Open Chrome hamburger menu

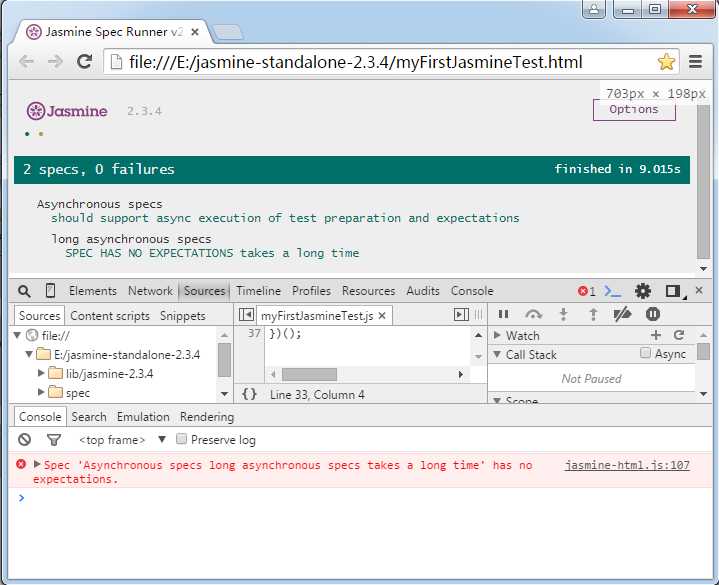(696, 61)
